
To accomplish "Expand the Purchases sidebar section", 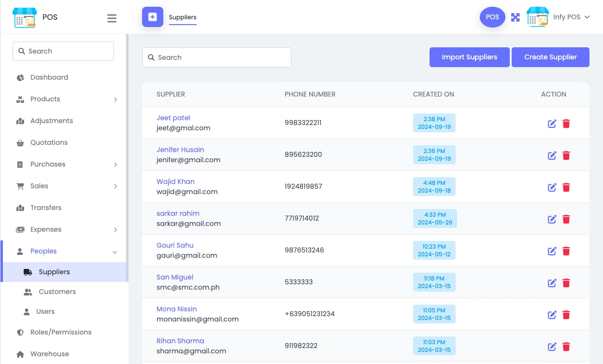I will click(115, 165).
